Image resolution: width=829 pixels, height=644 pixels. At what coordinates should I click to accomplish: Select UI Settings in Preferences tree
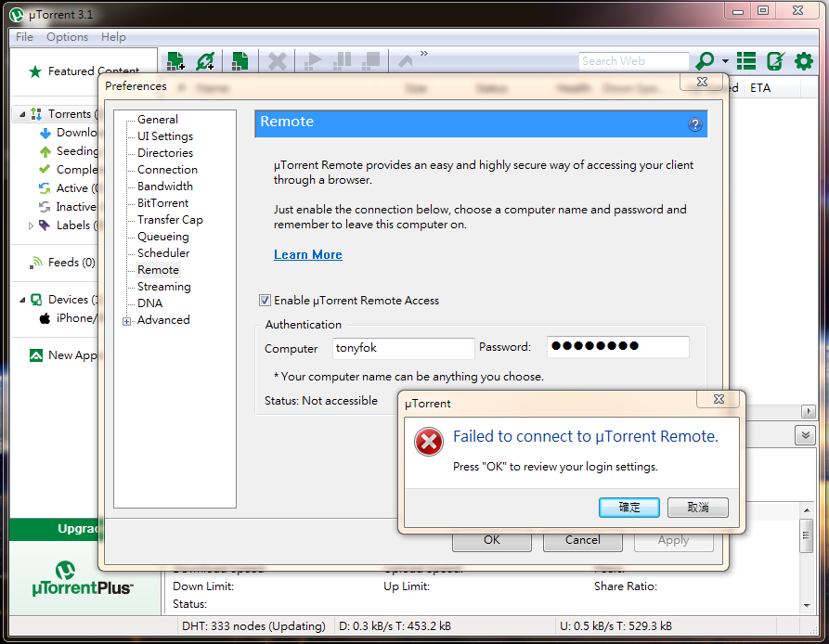[165, 136]
